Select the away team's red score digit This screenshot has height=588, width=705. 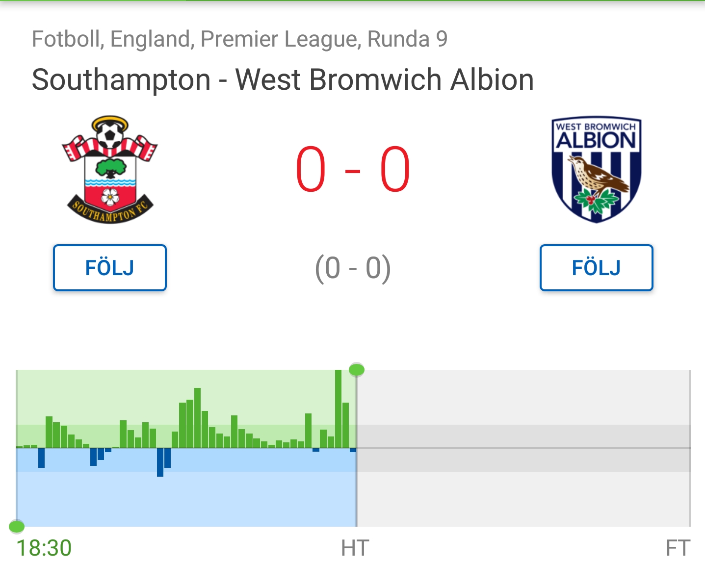pyautogui.click(x=395, y=170)
